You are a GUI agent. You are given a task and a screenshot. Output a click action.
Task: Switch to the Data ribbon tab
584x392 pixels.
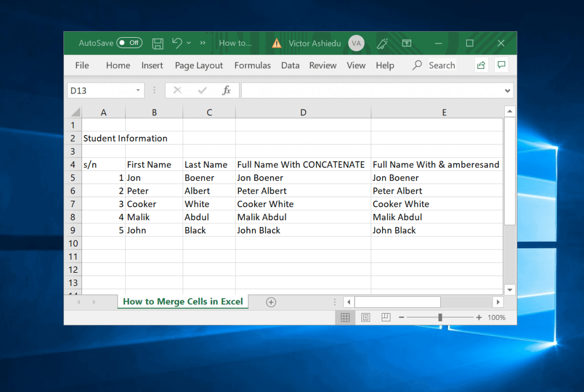point(290,65)
